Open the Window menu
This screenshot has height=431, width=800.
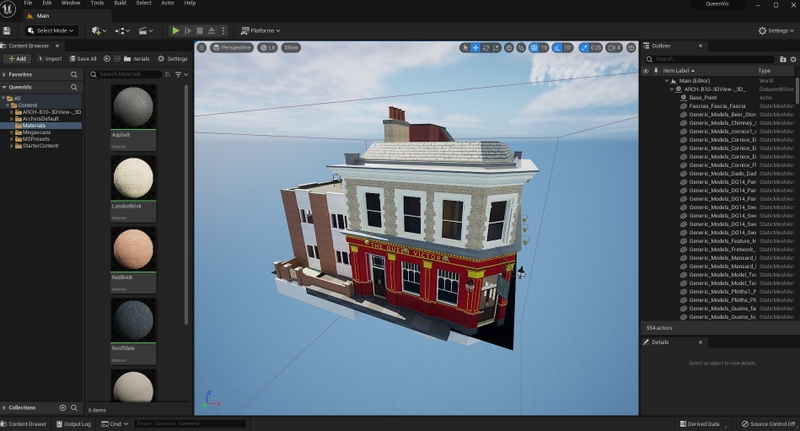(71, 3)
